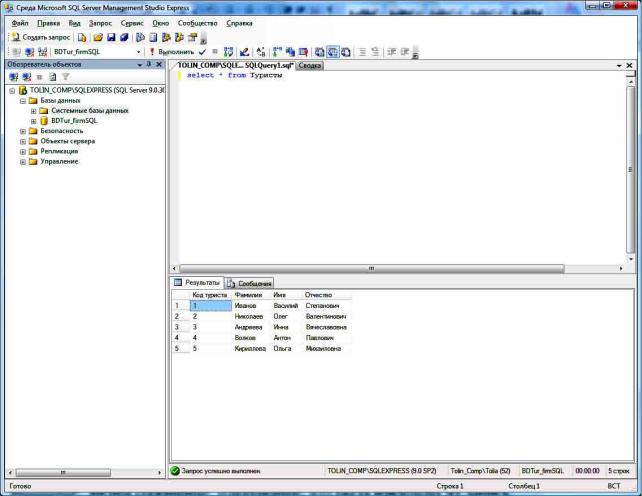The image size is (642, 496).
Task: Click the decrease indent icon
Action: [x=391, y=52]
